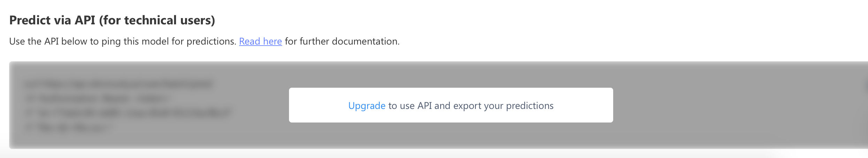The width and height of the screenshot is (868, 158).
Task: Click "predictions" in the white upgrade banner
Action: pyautogui.click(x=530, y=106)
